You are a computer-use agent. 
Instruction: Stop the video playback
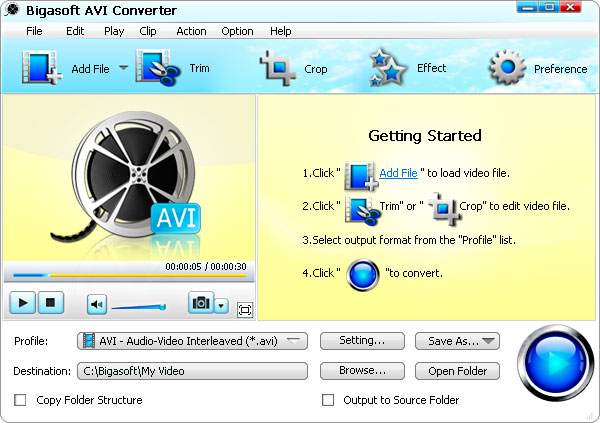pos(51,303)
